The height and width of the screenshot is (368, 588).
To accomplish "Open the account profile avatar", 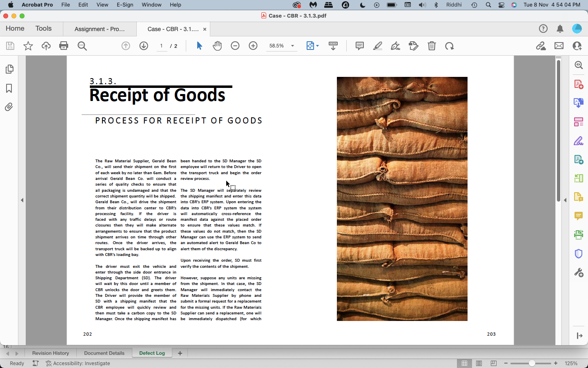I will [577, 29].
